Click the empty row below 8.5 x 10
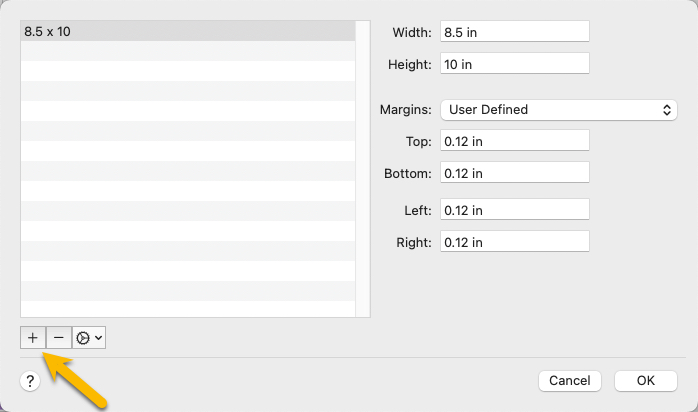 pos(190,51)
